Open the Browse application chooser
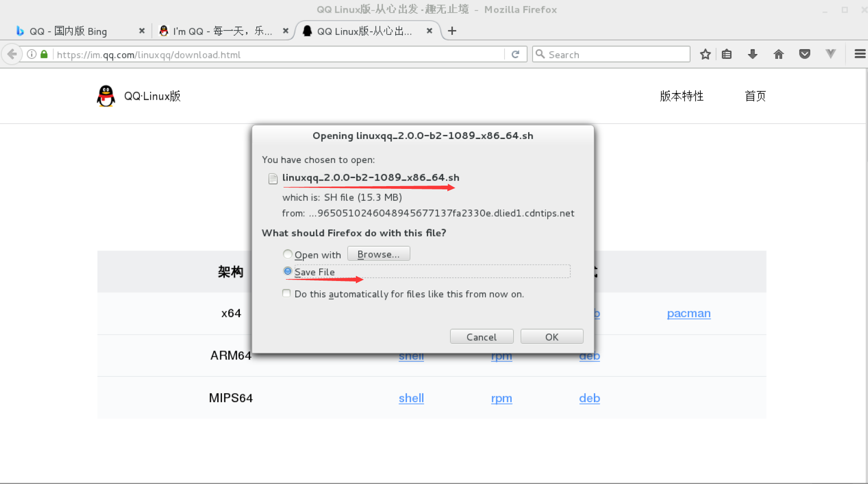 pyautogui.click(x=378, y=254)
